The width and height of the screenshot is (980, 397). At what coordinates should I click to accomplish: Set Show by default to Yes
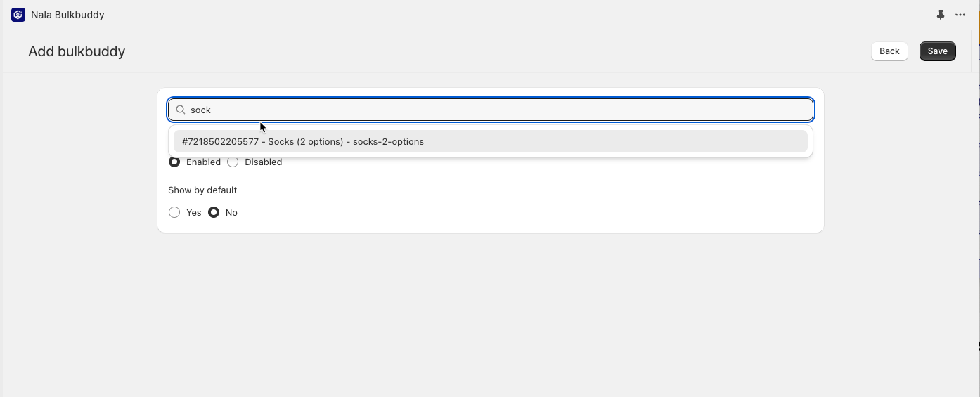coord(174,212)
